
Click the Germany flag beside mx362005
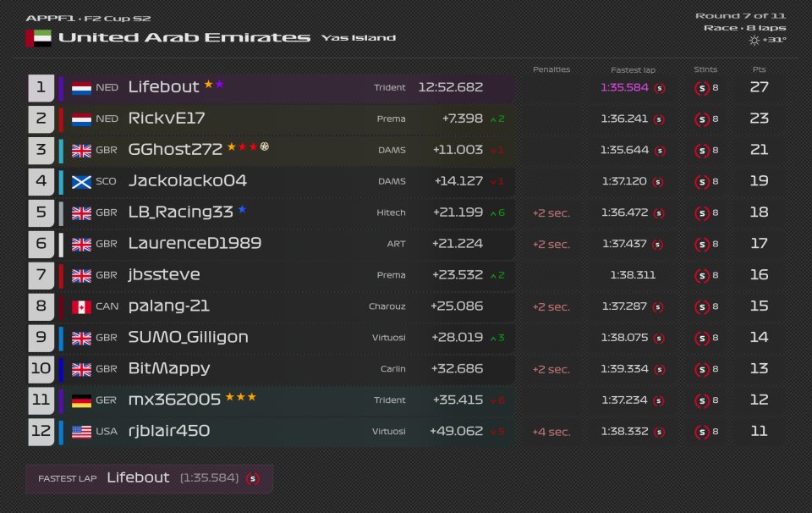pos(81,400)
